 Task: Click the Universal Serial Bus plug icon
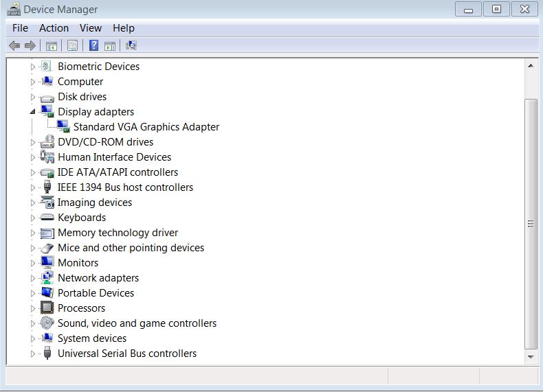pos(47,353)
